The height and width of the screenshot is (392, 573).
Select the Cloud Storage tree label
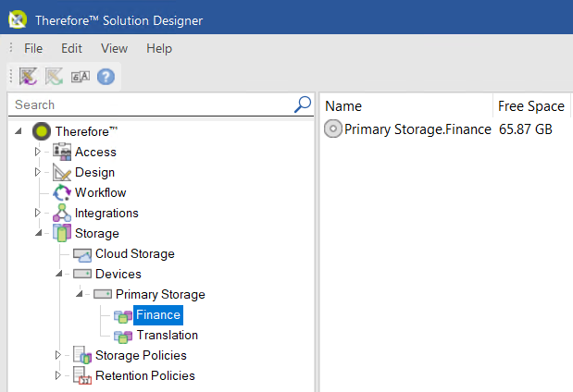135,253
